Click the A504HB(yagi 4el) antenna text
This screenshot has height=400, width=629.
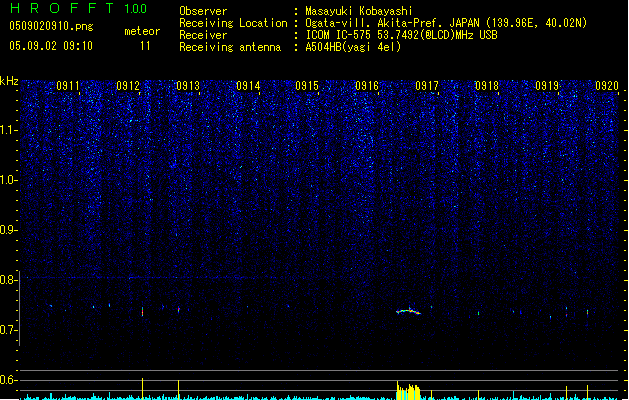[353, 47]
